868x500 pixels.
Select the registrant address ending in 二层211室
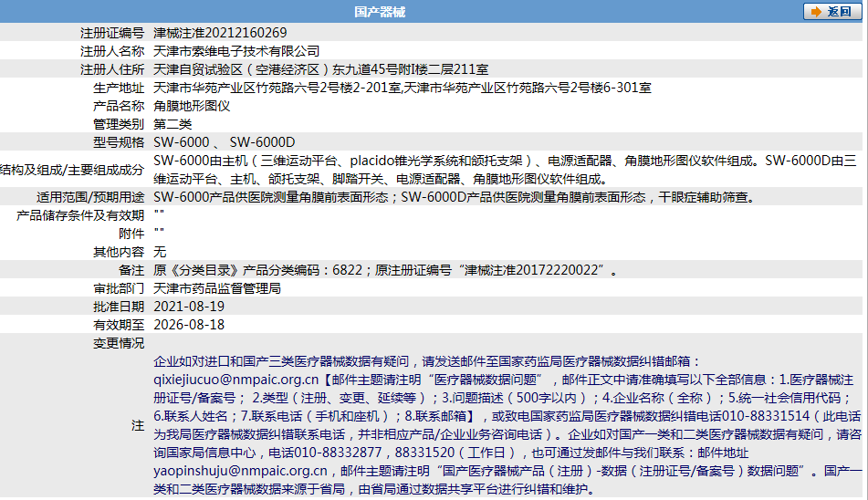click(321, 69)
